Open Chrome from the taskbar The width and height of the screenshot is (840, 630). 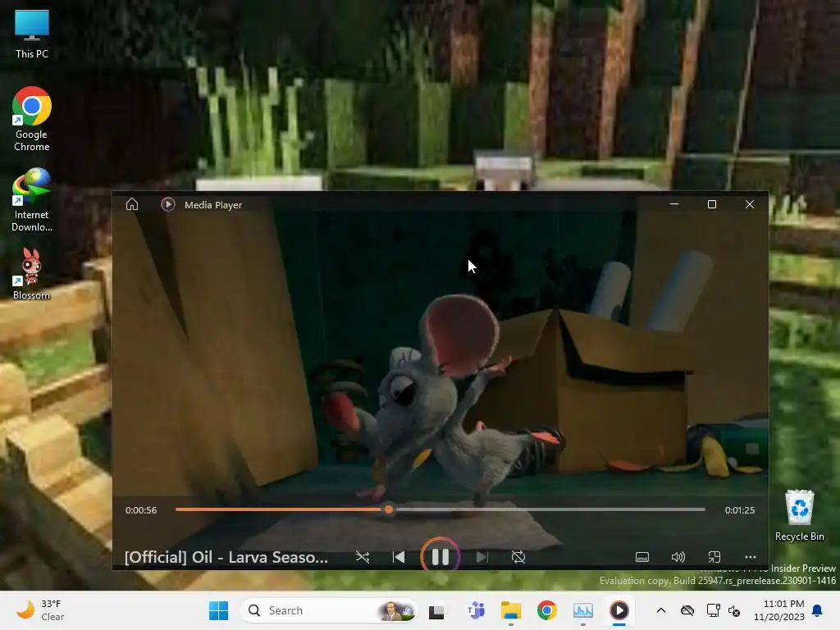(x=546, y=610)
